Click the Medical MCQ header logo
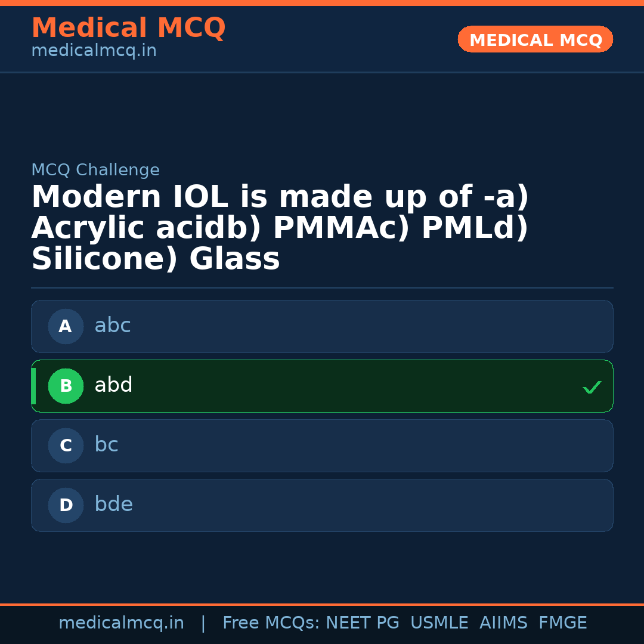644x644 pixels. [x=128, y=27]
